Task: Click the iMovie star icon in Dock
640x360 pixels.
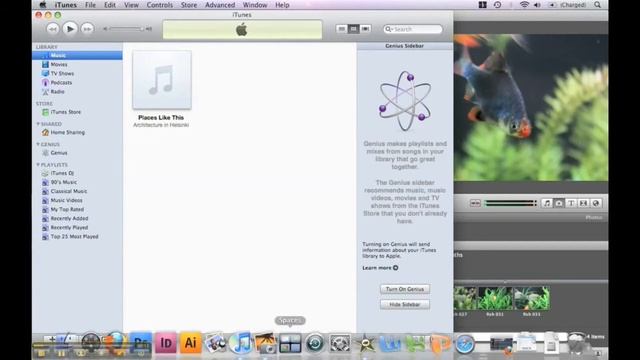Action: (x=365, y=343)
